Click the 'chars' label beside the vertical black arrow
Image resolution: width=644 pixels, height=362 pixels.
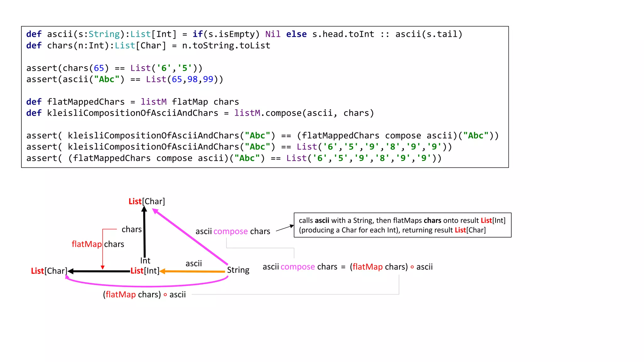tap(132, 229)
